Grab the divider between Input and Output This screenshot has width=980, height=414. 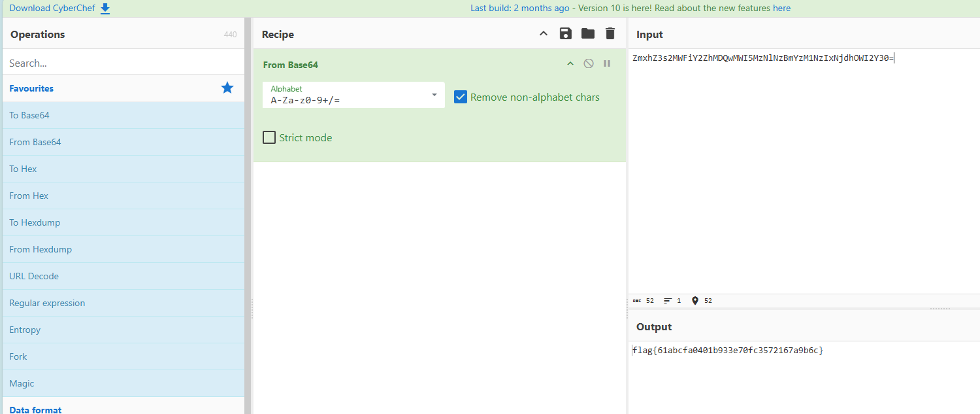pyautogui.click(x=939, y=309)
